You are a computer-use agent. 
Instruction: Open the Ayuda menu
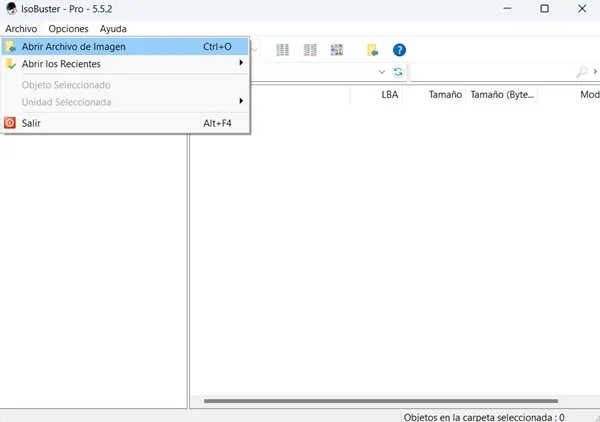(113, 29)
